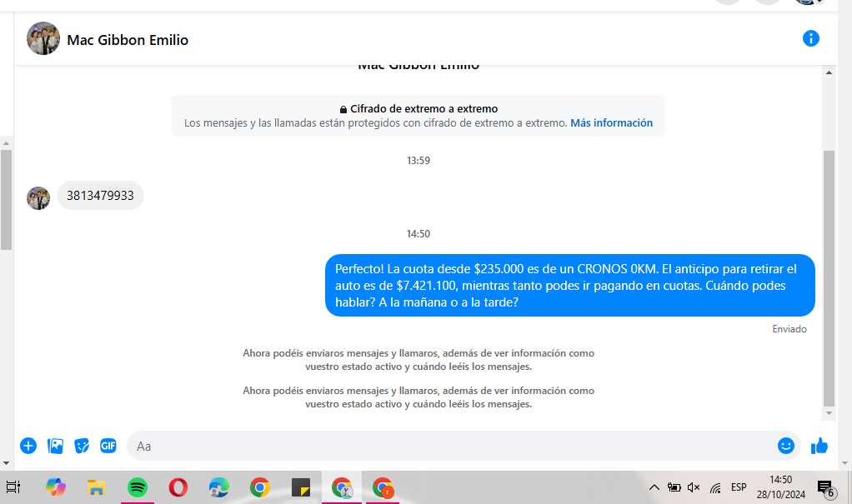This screenshot has height=504, width=852.
Task: Open the contact name Mac Gibbon Emilio in header
Action: pos(128,40)
